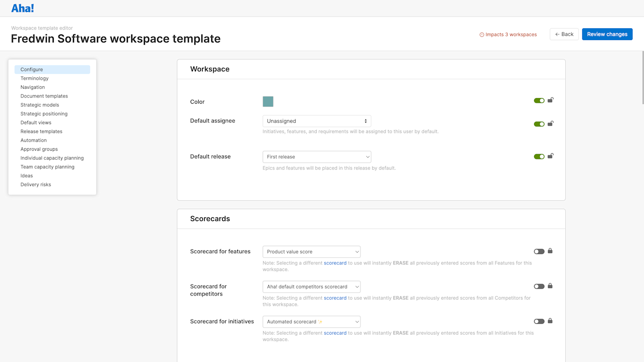Screen dimensions: 644x362
Task: Click the lock icon for Scorecard for initiatives
Action: (550, 321)
